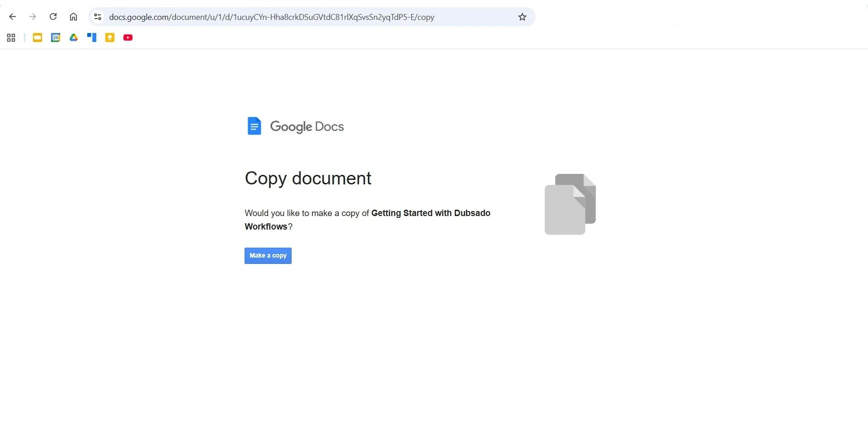Open the Google Slides bookmark
Screen dimensions: 868x442
(x=38, y=38)
